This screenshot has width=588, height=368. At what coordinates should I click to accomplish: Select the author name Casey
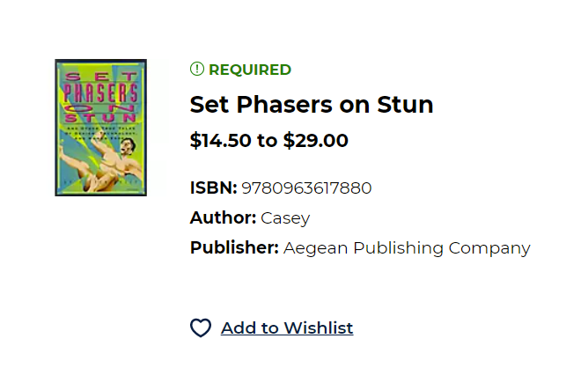pos(285,217)
